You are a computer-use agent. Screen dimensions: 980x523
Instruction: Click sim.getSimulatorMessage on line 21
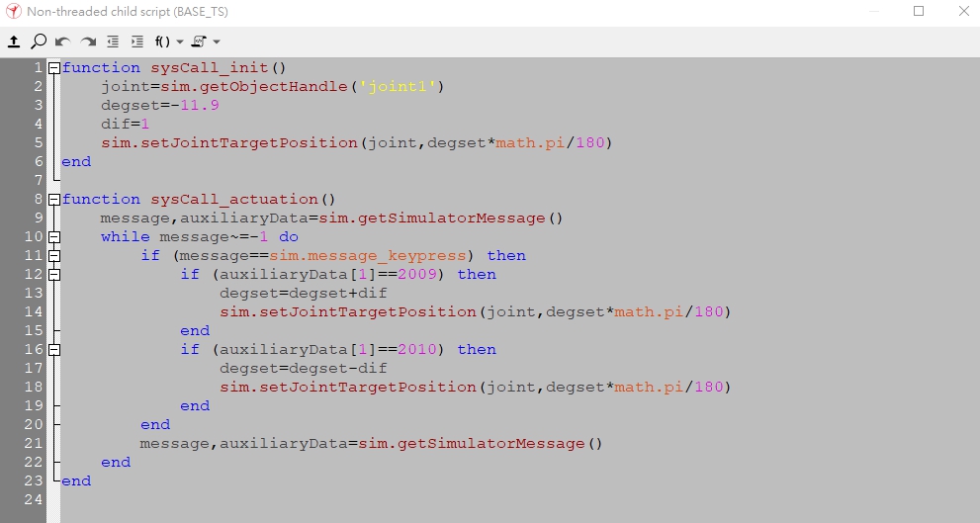point(472,443)
